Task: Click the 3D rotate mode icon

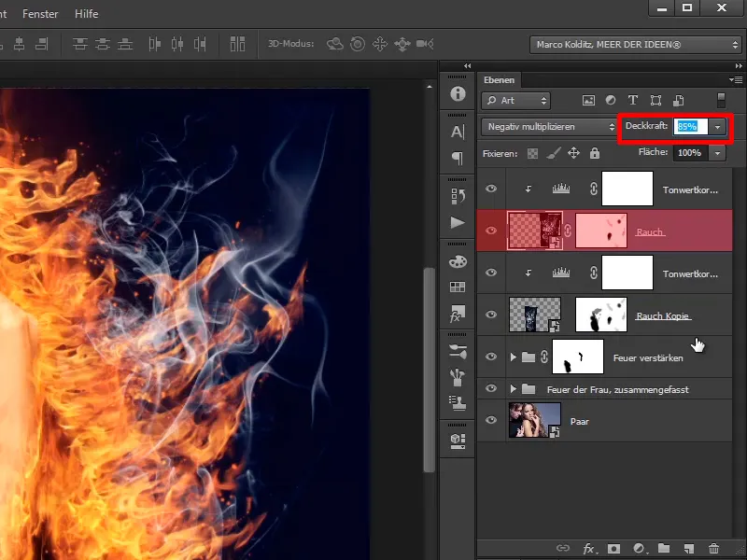Action: pos(335,44)
